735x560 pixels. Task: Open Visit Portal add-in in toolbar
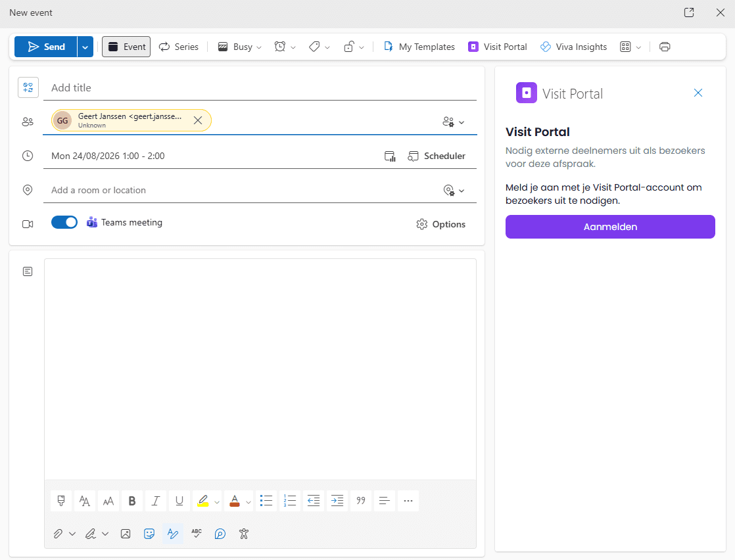click(x=498, y=47)
